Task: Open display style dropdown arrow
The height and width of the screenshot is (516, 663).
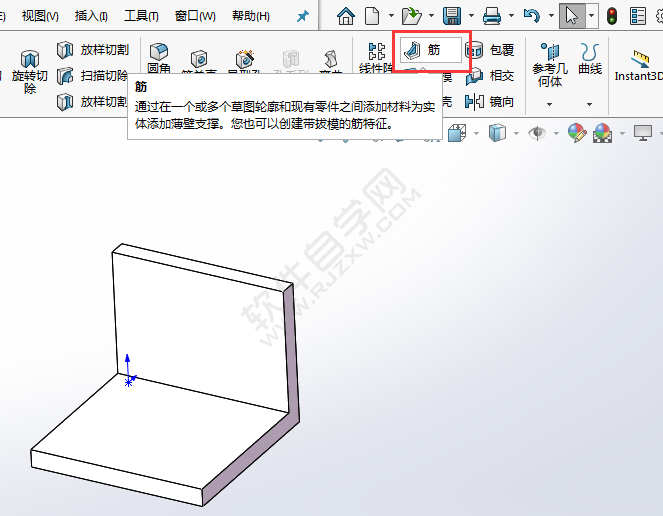Action: click(x=516, y=134)
